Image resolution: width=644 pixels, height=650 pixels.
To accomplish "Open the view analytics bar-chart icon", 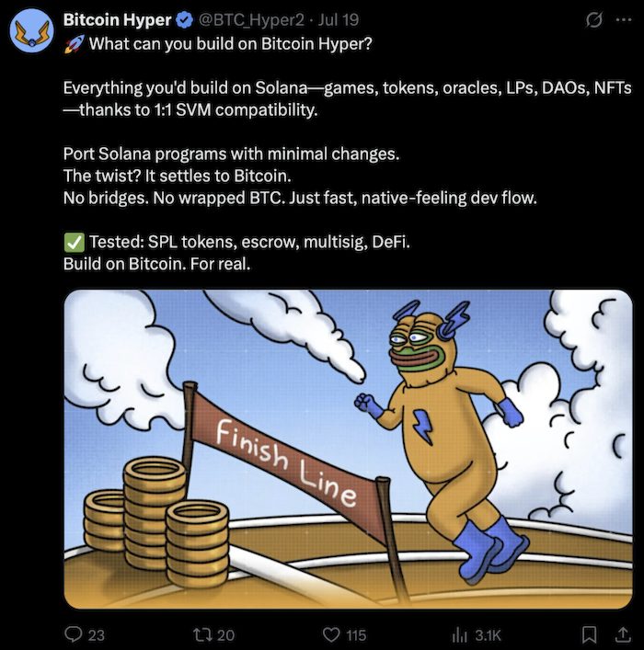I will point(459,634).
